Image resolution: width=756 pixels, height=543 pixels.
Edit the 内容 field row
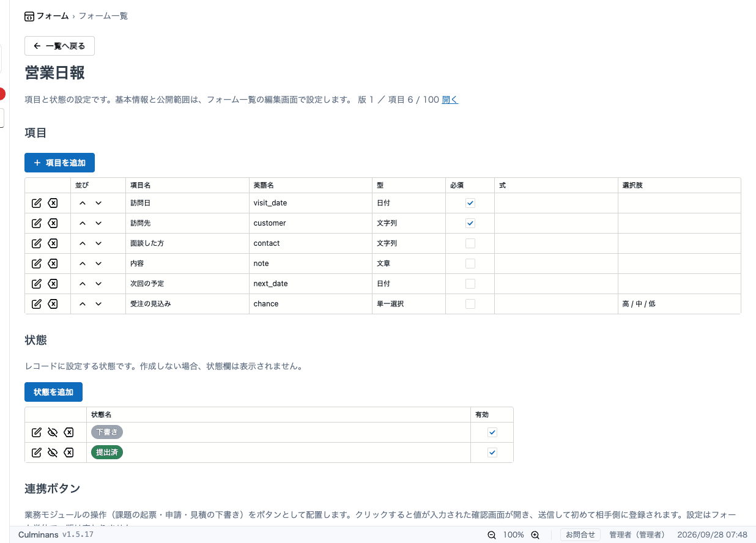[37, 264]
